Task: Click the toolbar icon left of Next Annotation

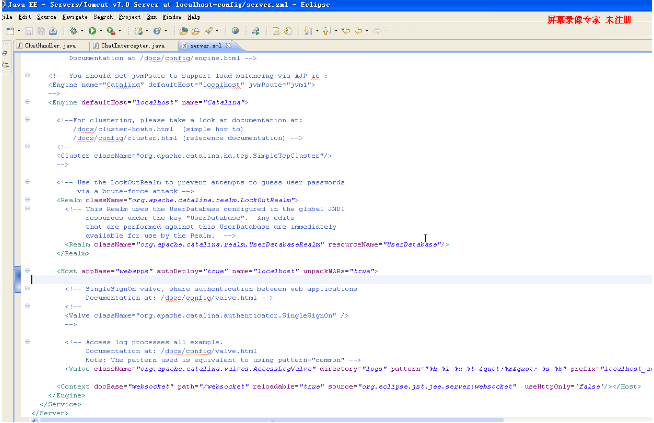Action: click(288, 31)
